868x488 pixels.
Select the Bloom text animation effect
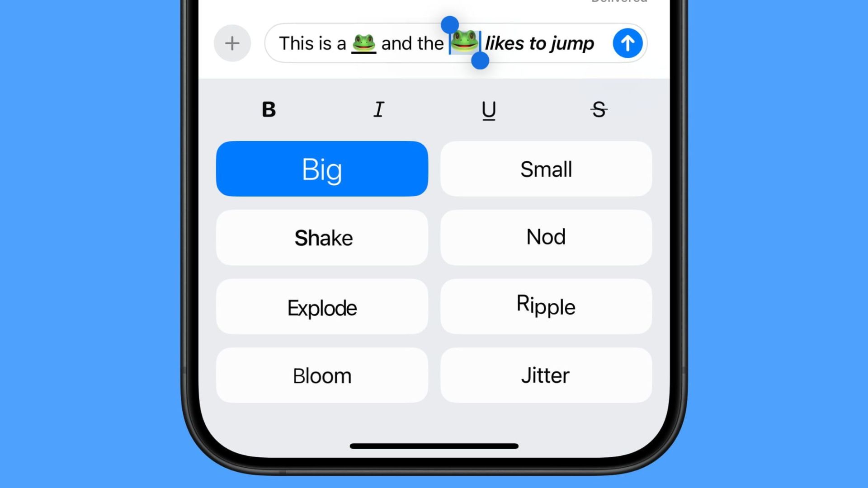(x=321, y=375)
